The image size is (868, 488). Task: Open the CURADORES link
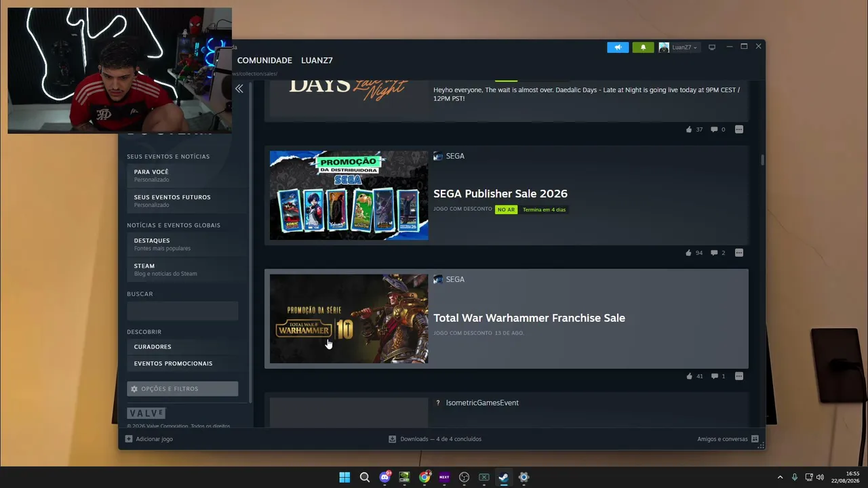pyautogui.click(x=153, y=347)
